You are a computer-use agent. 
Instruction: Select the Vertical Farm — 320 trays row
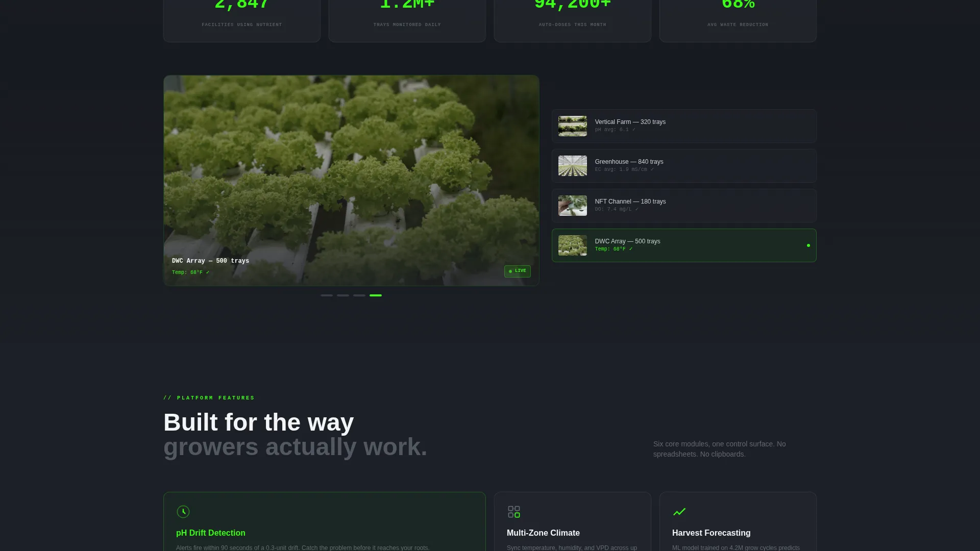684,126
